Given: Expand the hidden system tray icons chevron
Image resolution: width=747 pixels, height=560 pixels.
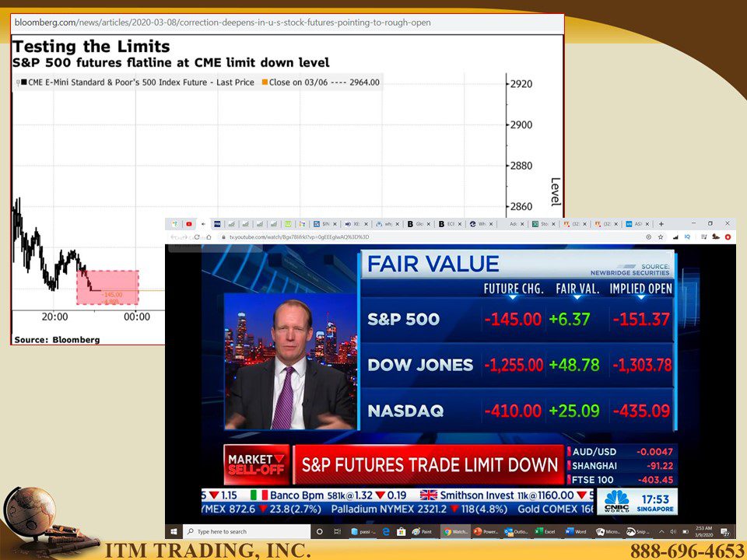Looking at the screenshot, I should pyautogui.click(x=661, y=531).
